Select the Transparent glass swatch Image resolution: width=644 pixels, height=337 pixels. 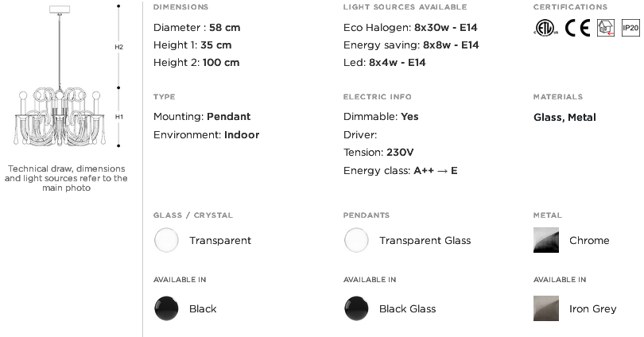[x=166, y=240]
